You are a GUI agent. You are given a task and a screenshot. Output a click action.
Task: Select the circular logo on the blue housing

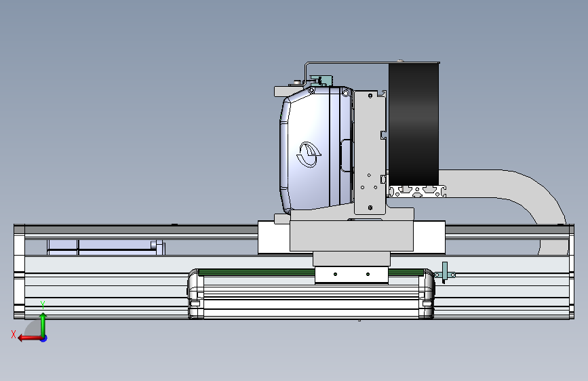309,155
